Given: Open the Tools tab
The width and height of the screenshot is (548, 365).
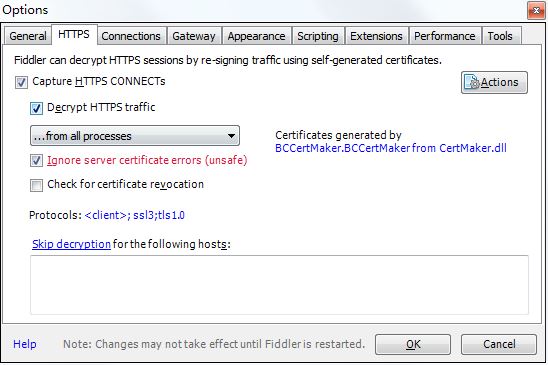Looking at the screenshot, I should pos(500,36).
